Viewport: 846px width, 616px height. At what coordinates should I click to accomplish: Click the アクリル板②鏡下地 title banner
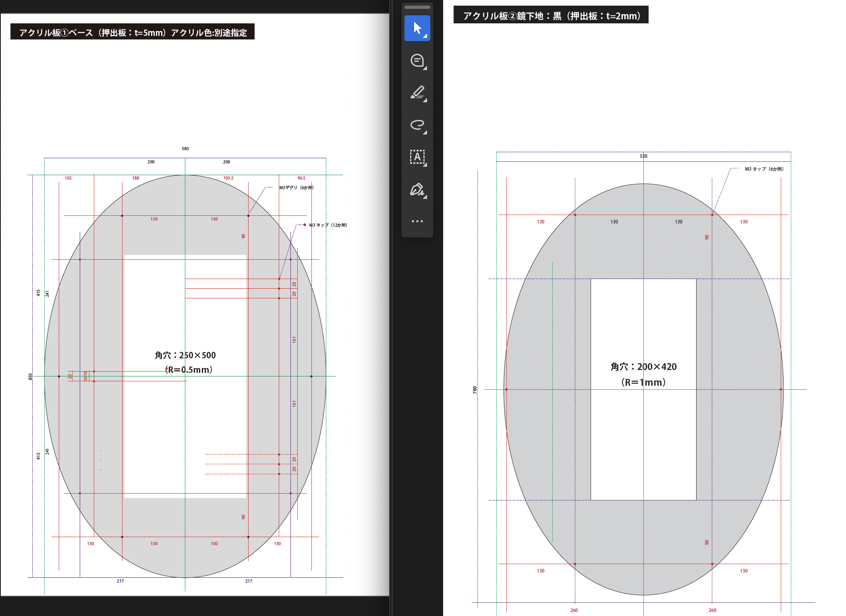pyautogui.click(x=551, y=16)
